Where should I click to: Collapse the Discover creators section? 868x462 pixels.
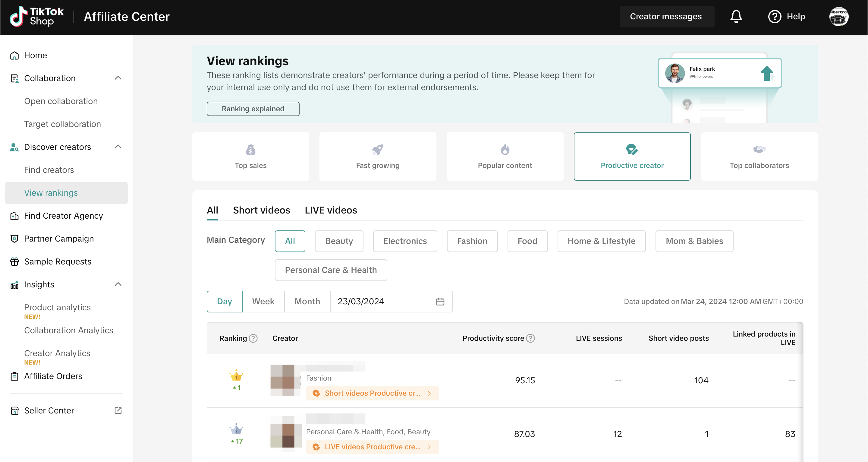(118, 147)
